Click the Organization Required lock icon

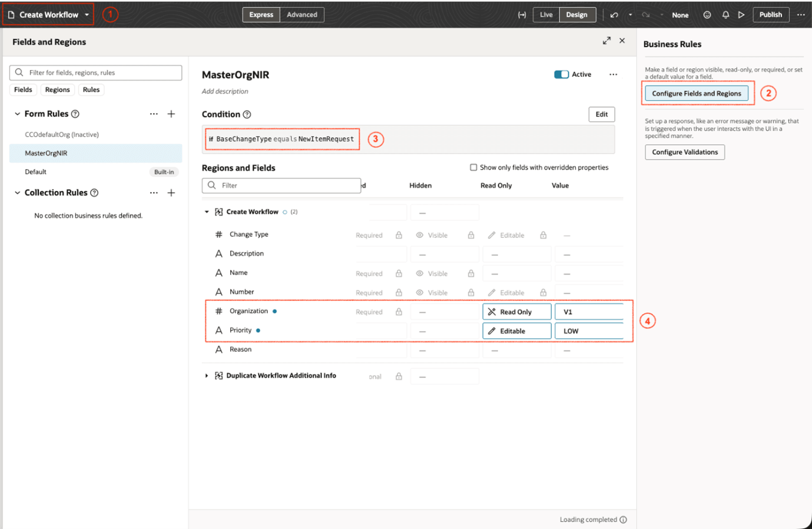[x=399, y=312]
